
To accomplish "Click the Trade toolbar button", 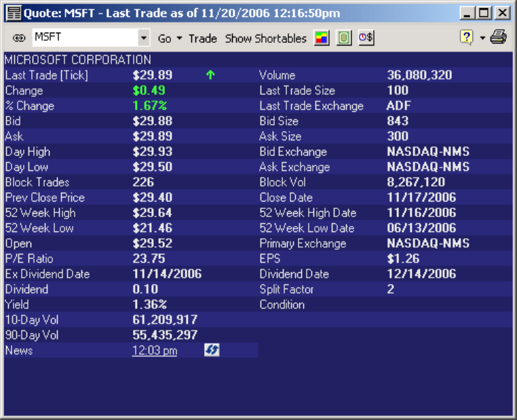I will tap(202, 39).
